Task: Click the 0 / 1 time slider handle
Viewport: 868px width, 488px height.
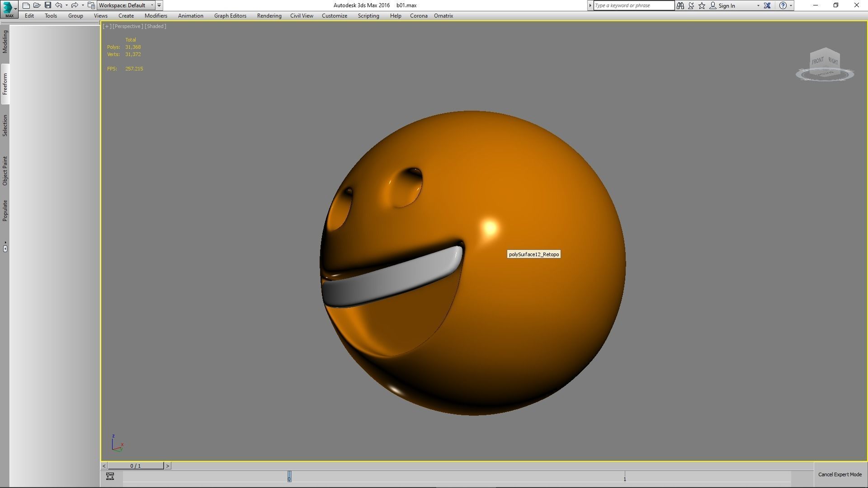Action: [x=136, y=466]
